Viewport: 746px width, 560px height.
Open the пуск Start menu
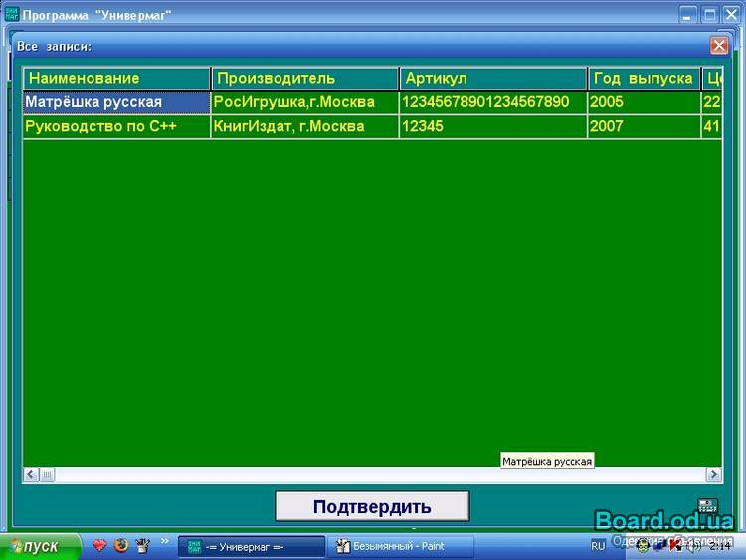[33, 546]
